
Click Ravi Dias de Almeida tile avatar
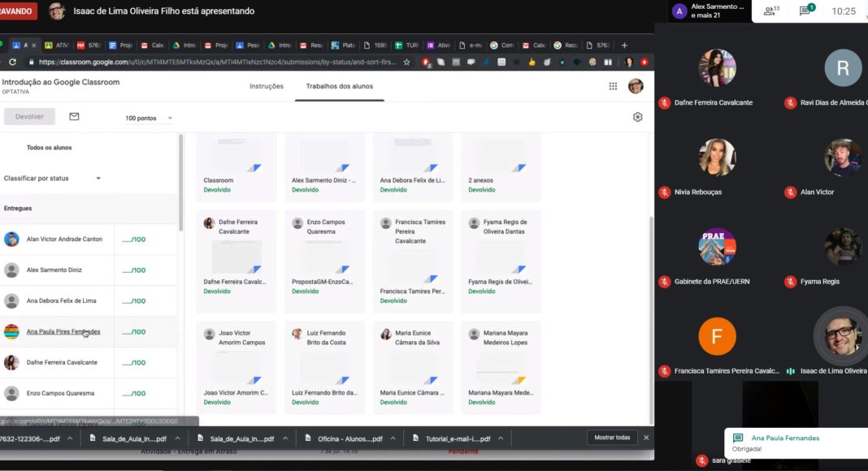[x=843, y=67]
